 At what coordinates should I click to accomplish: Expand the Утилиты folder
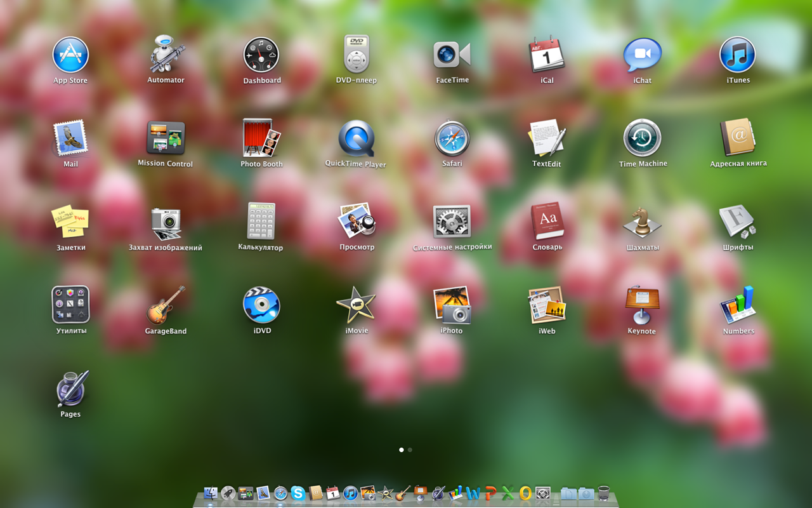pos(70,304)
